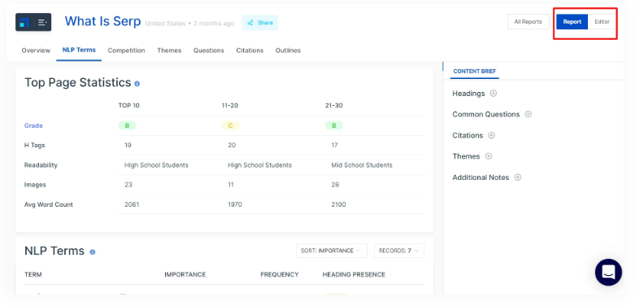Click info icon beside NLP Terms heading
The height and width of the screenshot is (306, 644).
pos(93,251)
